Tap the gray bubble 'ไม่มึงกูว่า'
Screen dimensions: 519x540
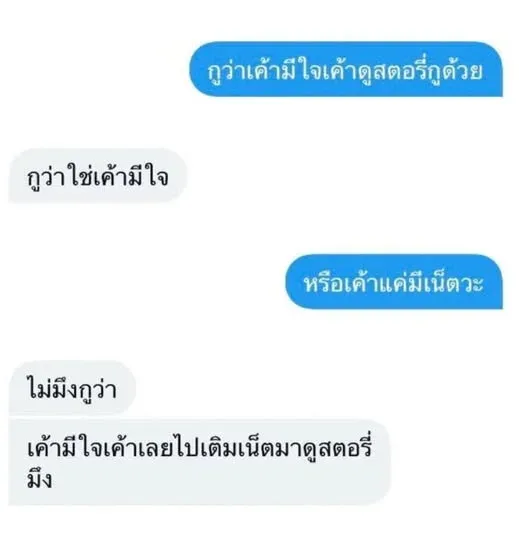[72, 388]
